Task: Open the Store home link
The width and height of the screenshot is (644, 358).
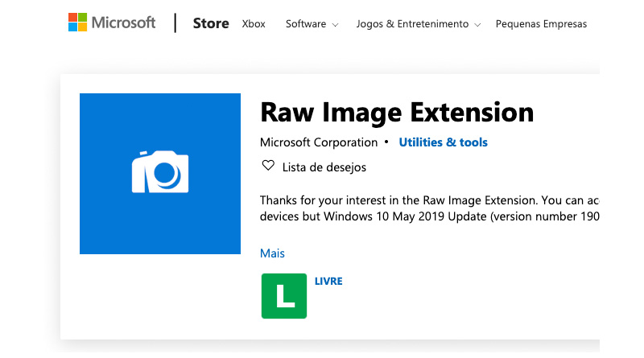Action: click(211, 24)
